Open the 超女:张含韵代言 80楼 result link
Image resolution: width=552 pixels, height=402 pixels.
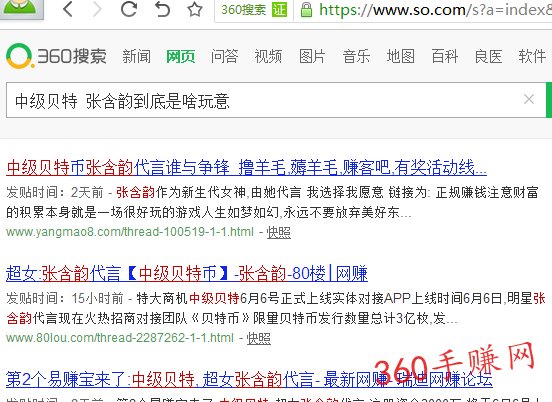click(187, 274)
